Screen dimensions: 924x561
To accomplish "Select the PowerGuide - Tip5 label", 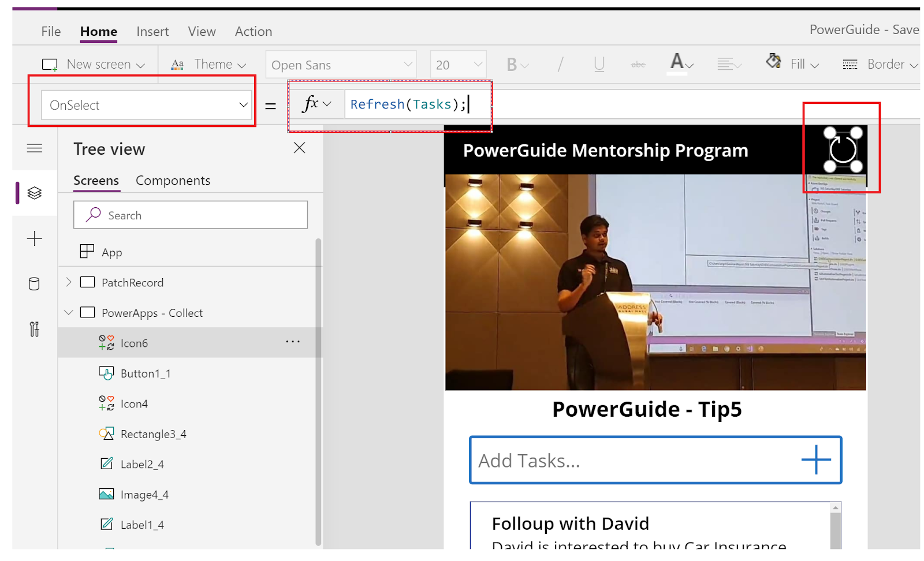I will pos(647,409).
